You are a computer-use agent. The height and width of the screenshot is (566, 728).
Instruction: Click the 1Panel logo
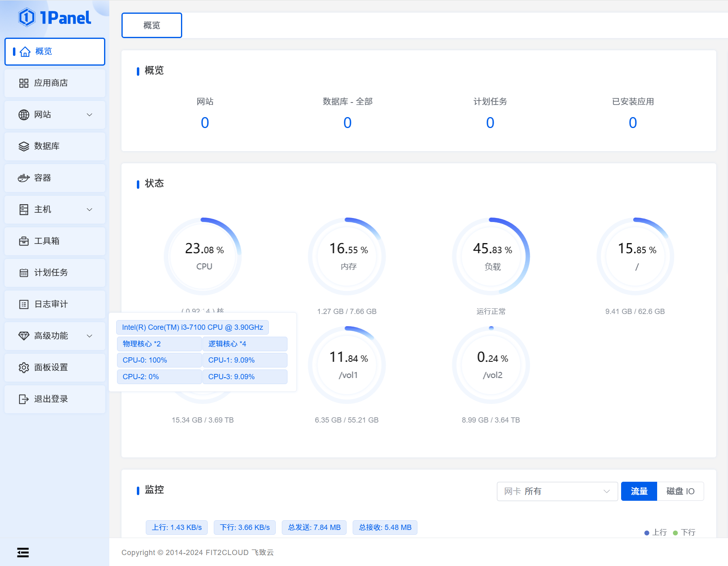click(x=55, y=17)
